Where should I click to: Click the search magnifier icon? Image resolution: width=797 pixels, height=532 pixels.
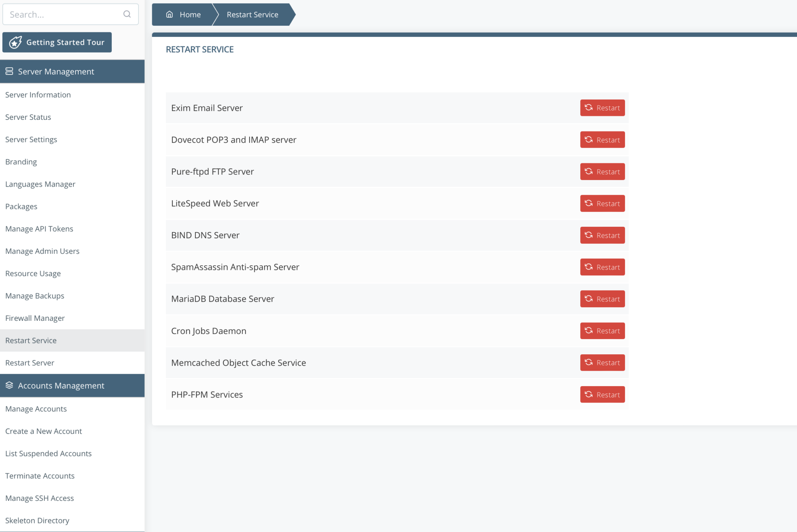tap(127, 14)
